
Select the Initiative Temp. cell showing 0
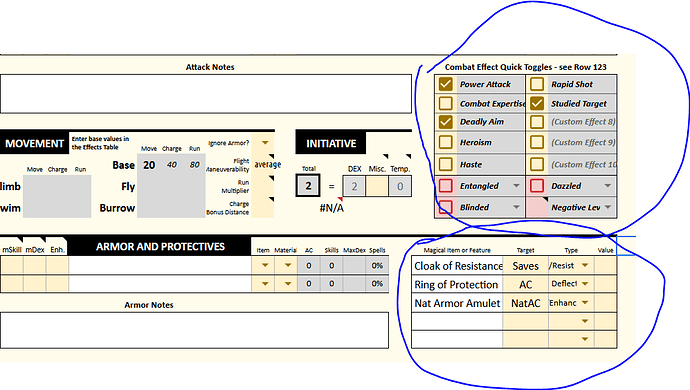pyautogui.click(x=400, y=186)
